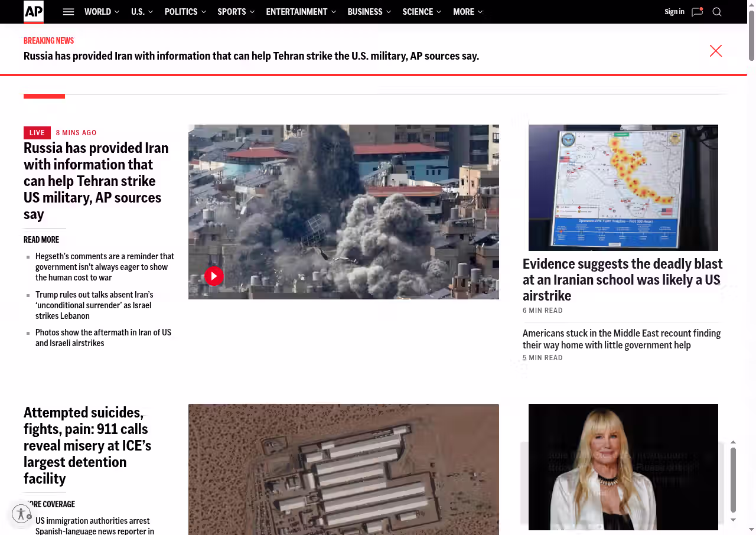Open the Iranian school blast article
Viewport: 756px width, 535px height.
[x=623, y=279]
